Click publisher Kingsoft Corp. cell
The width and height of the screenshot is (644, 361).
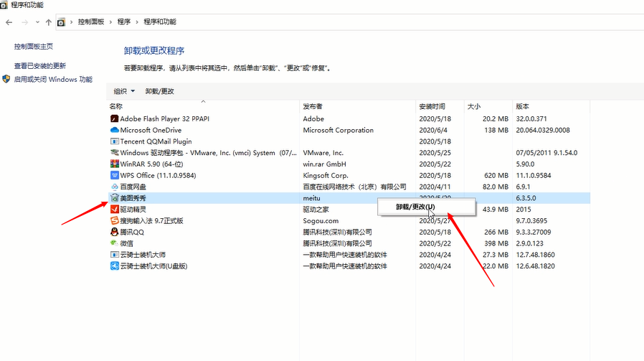coord(326,176)
